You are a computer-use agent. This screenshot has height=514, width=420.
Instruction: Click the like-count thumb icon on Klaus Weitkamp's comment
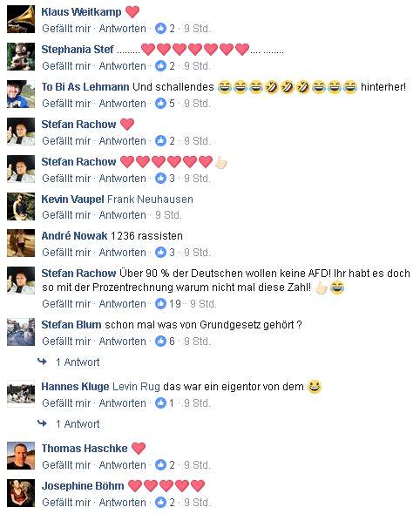[160, 29]
